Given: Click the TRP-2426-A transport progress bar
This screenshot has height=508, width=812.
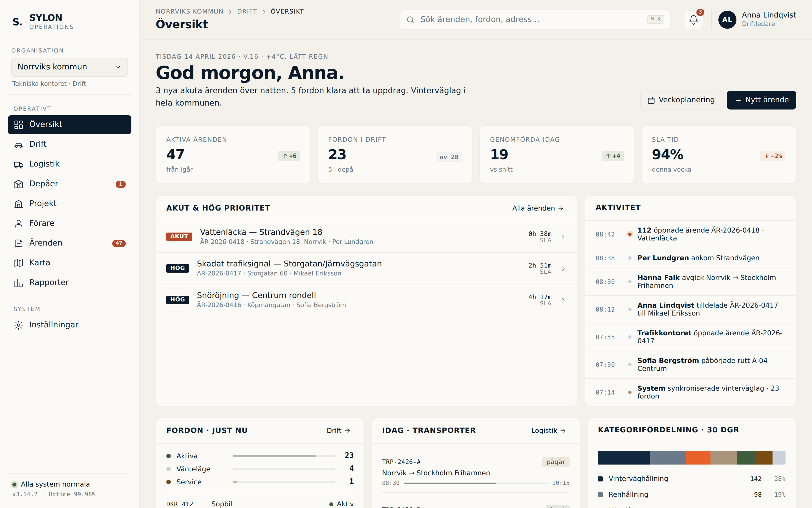Looking at the screenshot, I should pyautogui.click(x=476, y=483).
